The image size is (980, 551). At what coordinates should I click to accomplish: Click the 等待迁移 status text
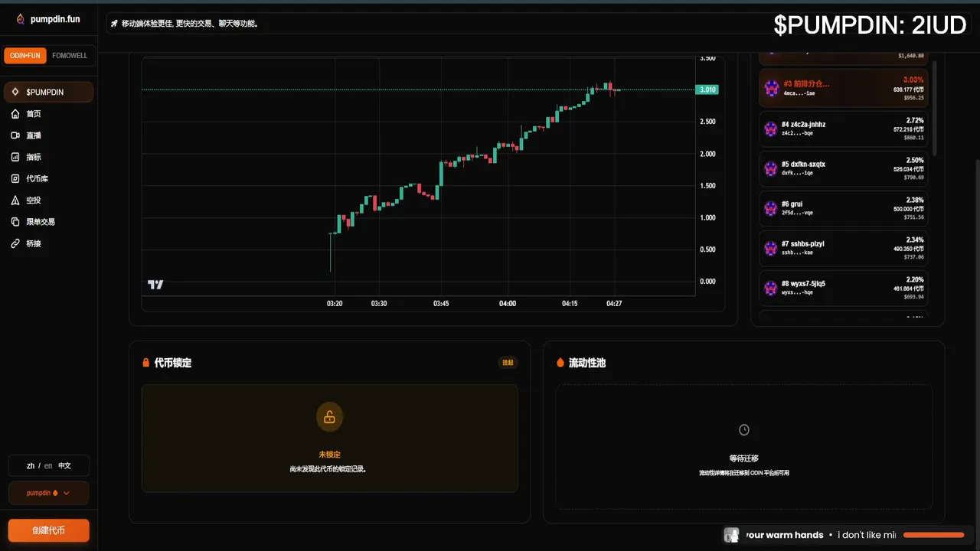coord(744,458)
